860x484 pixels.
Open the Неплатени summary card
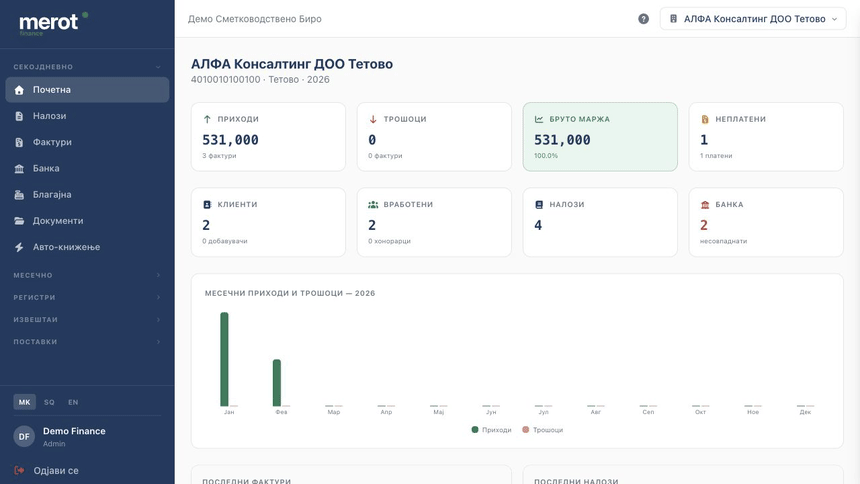(766, 137)
